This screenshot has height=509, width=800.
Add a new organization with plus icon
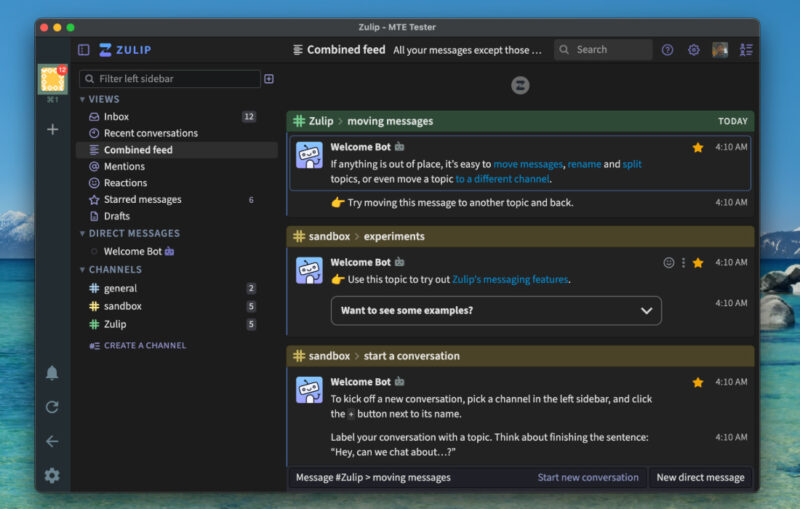[53, 130]
